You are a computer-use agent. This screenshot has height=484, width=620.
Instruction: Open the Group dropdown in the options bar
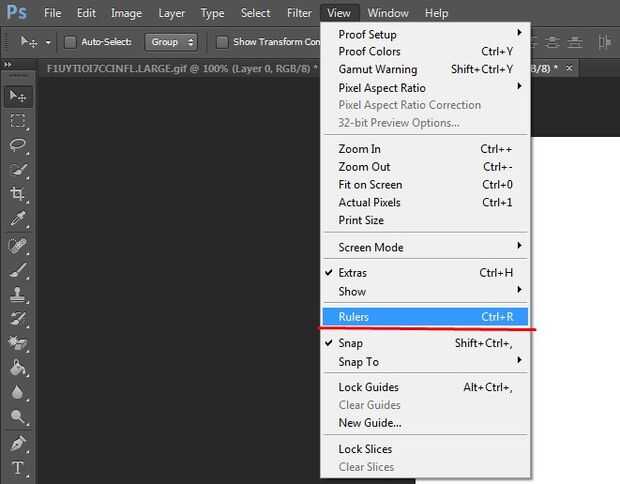click(175, 42)
